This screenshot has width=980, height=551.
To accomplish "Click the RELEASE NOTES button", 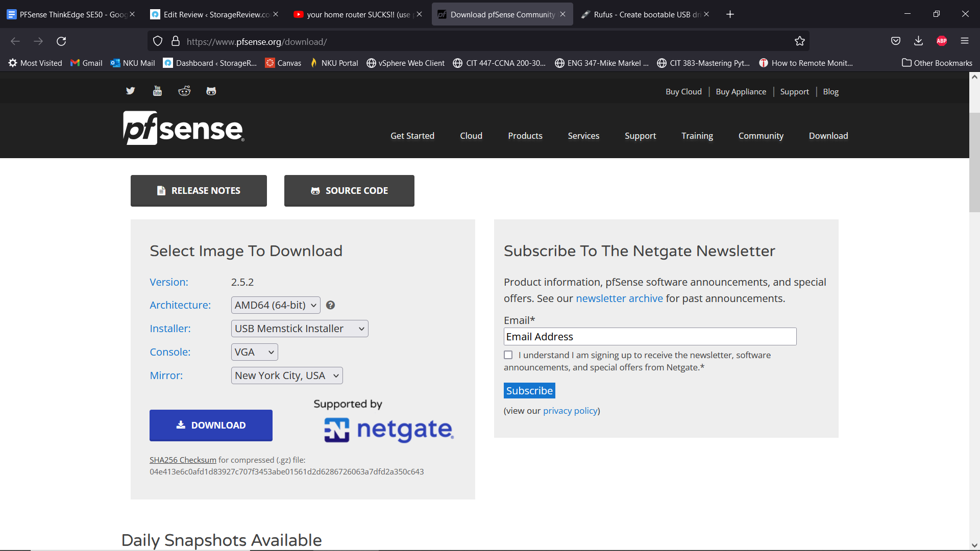I will [199, 191].
